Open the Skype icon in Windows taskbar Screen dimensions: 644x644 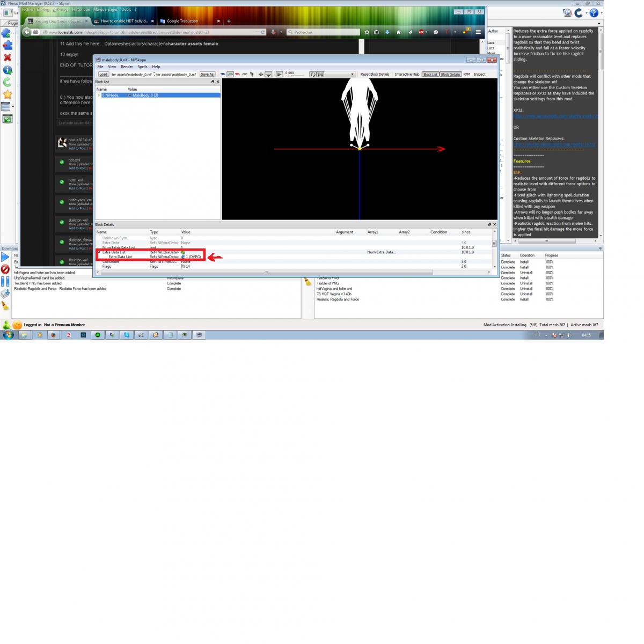127,335
